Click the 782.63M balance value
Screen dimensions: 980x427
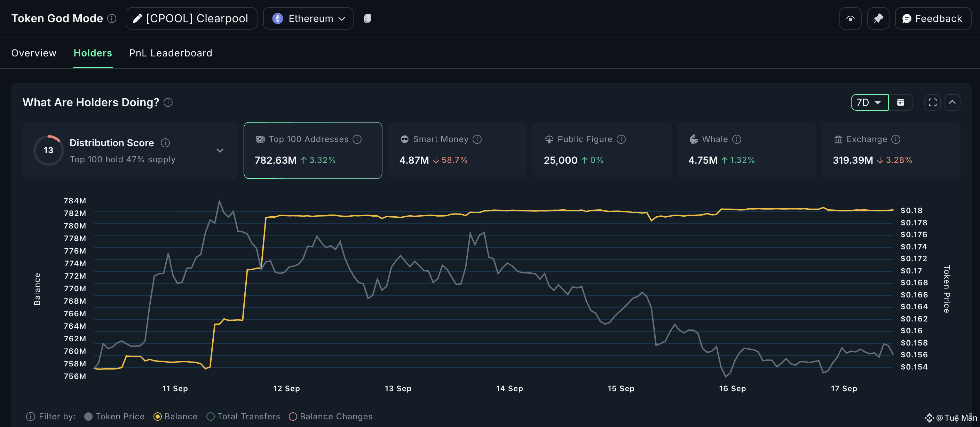275,160
